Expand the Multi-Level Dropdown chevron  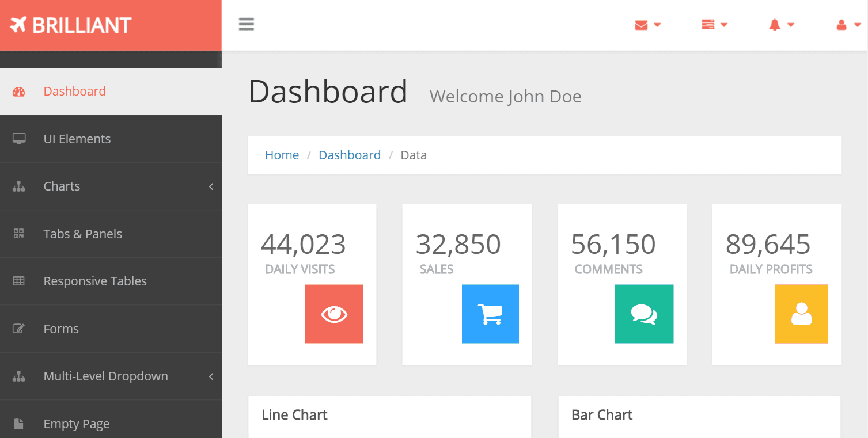(211, 376)
